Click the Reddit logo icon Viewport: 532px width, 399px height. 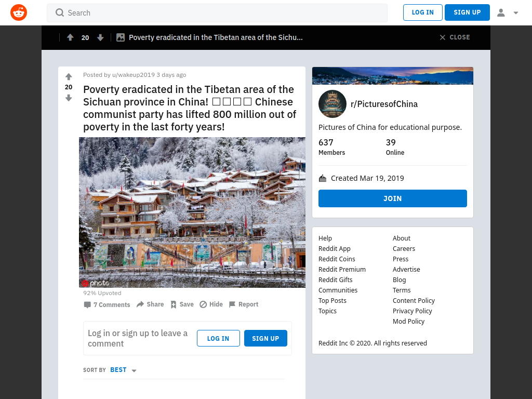click(19, 12)
